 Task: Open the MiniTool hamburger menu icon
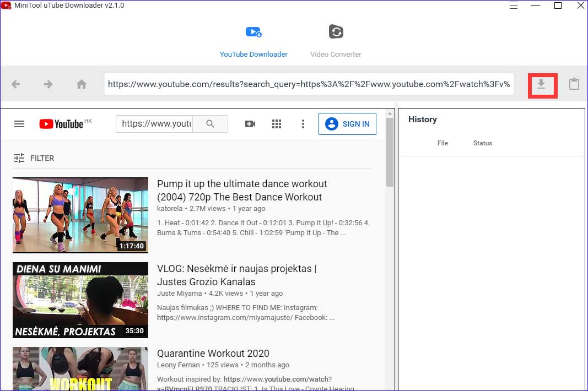(514, 6)
